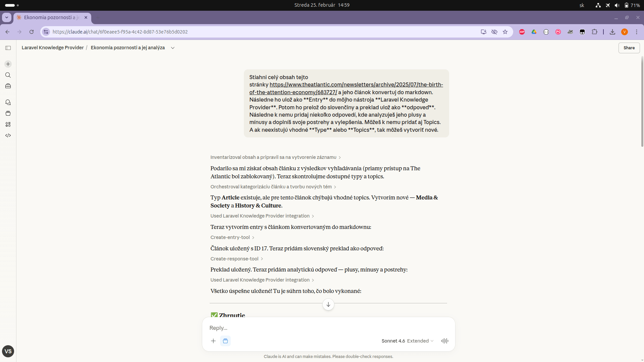This screenshot has width=644, height=362.
Task: Click the crossed-eye tracking protection icon
Action: [x=494, y=32]
